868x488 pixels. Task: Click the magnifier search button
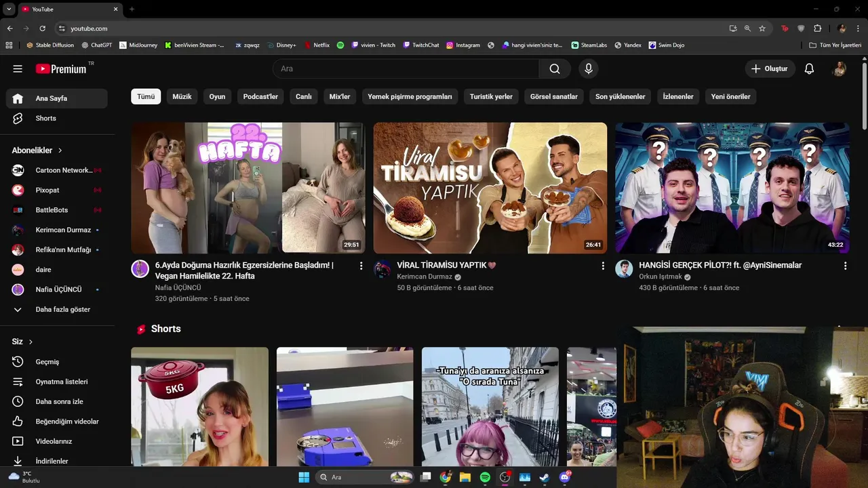[x=555, y=68]
